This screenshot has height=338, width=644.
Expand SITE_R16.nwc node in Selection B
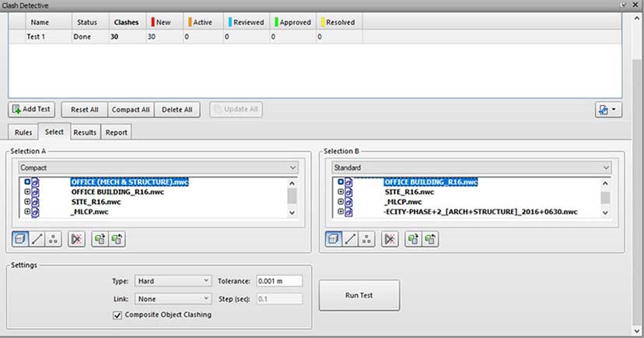click(341, 192)
